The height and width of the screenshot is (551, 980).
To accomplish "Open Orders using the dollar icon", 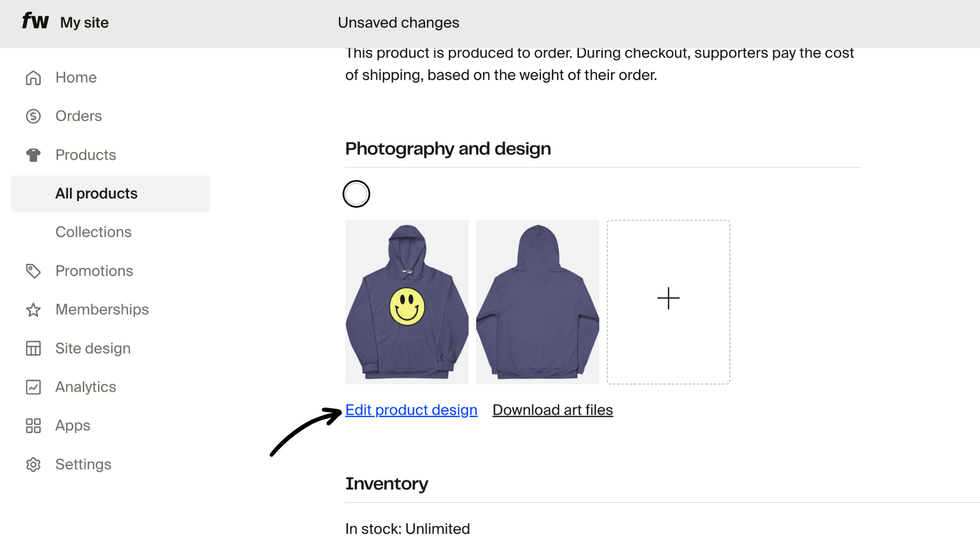I will point(33,116).
